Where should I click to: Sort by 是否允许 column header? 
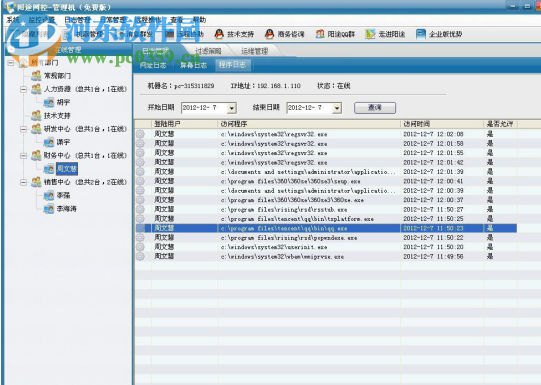[500, 124]
